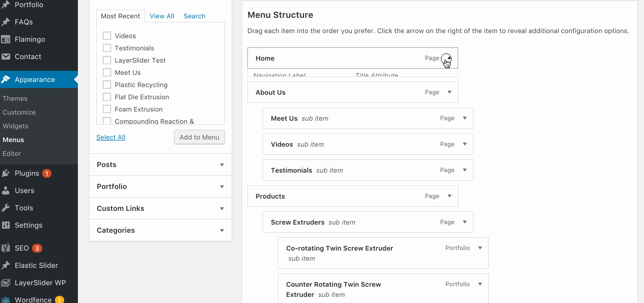644x303 pixels.
Task: Expand the Custom Links accordion section
Action: [x=160, y=208]
